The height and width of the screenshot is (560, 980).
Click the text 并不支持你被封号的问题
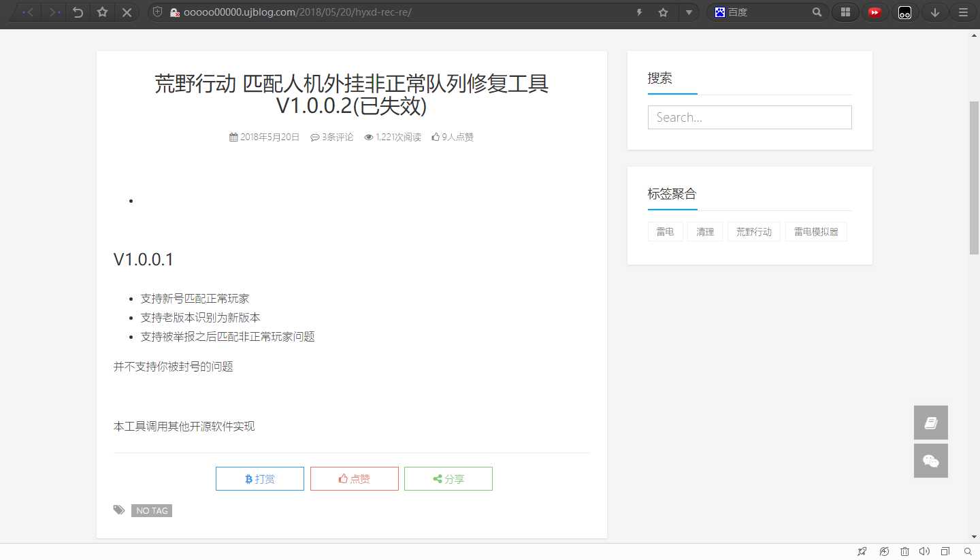pyautogui.click(x=174, y=367)
